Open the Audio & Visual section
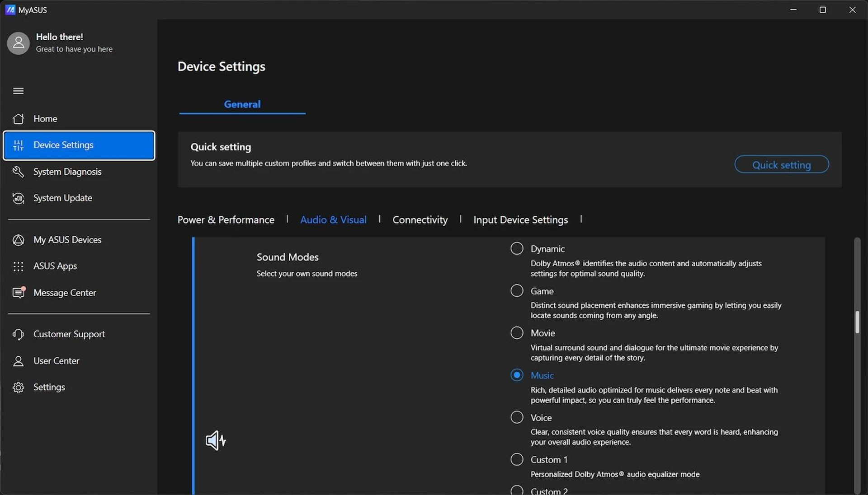The width and height of the screenshot is (868, 495). point(333,220)
